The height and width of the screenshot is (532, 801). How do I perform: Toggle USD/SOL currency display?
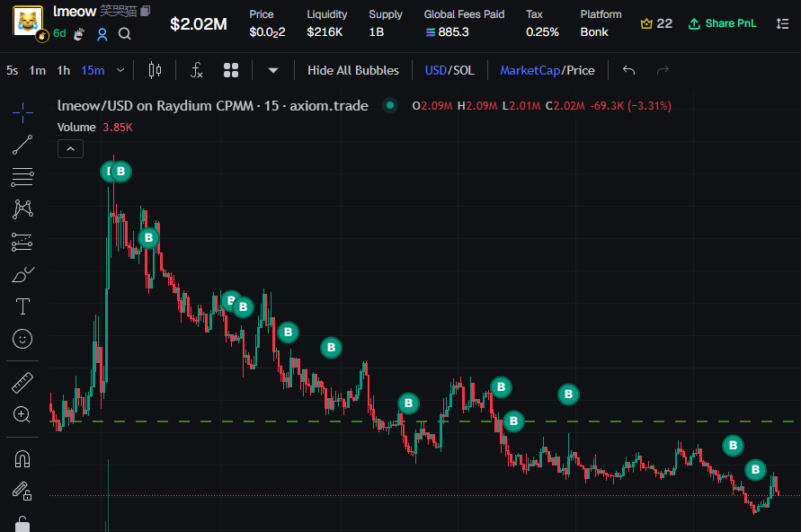click(449, 70)
